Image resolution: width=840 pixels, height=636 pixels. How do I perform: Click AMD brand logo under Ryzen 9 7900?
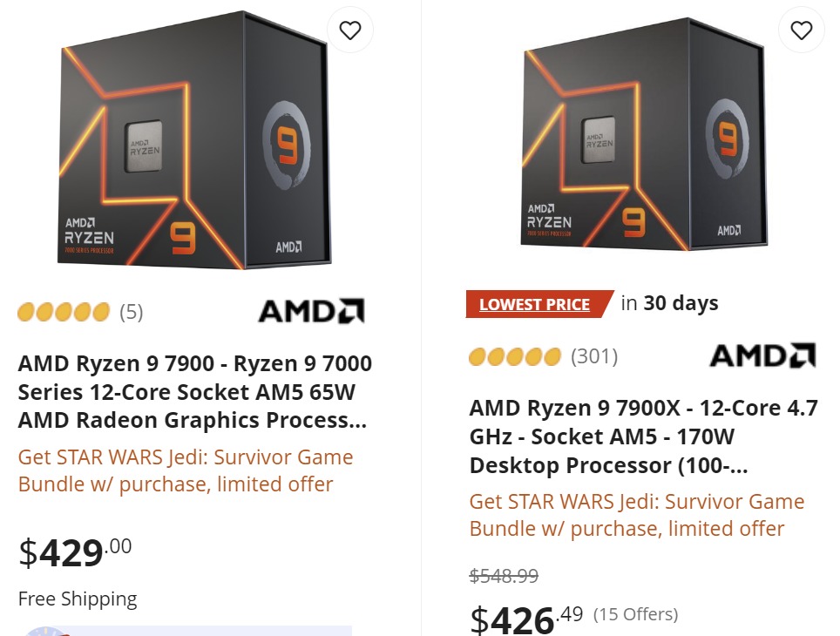(x=311, y=311)
